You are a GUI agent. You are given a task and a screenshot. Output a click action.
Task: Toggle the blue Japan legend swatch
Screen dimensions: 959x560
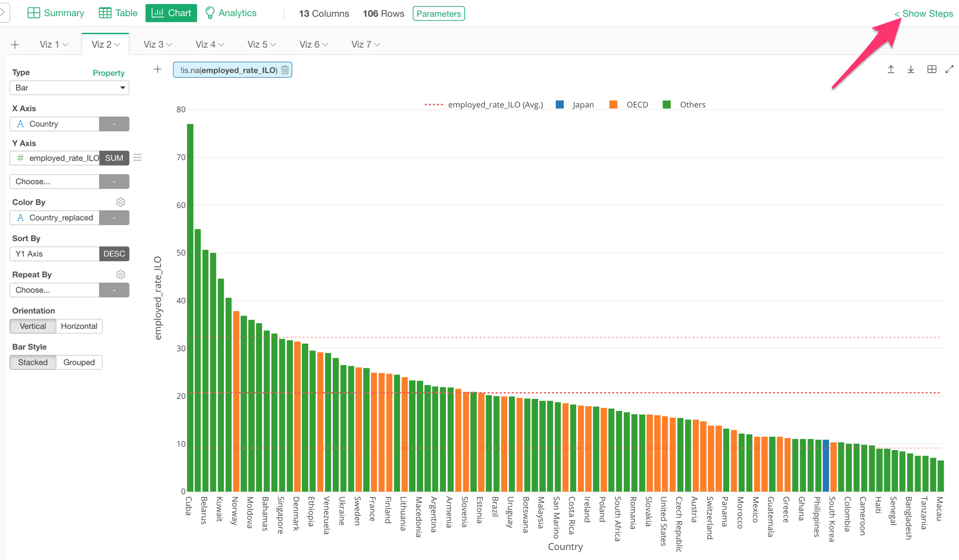[x=560, y=105]
